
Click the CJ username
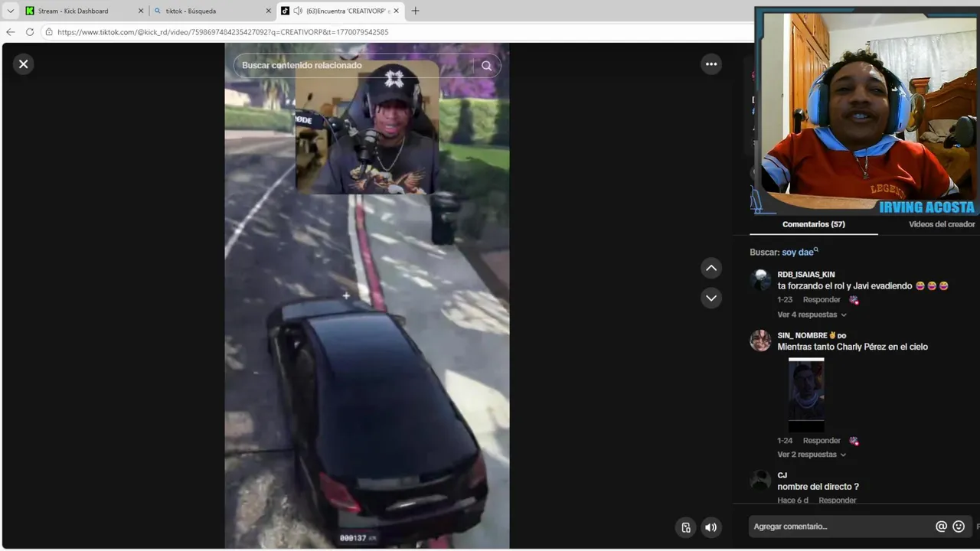tap(782, 475)
